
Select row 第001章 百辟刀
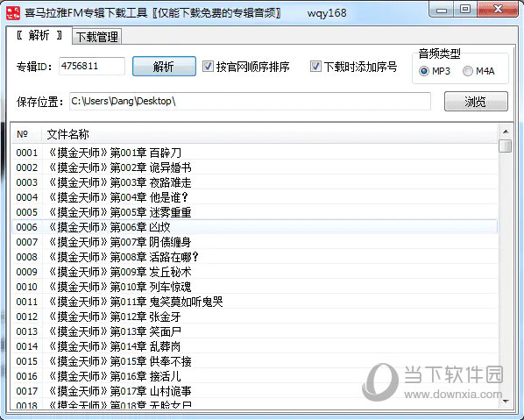tap(255, 153)
